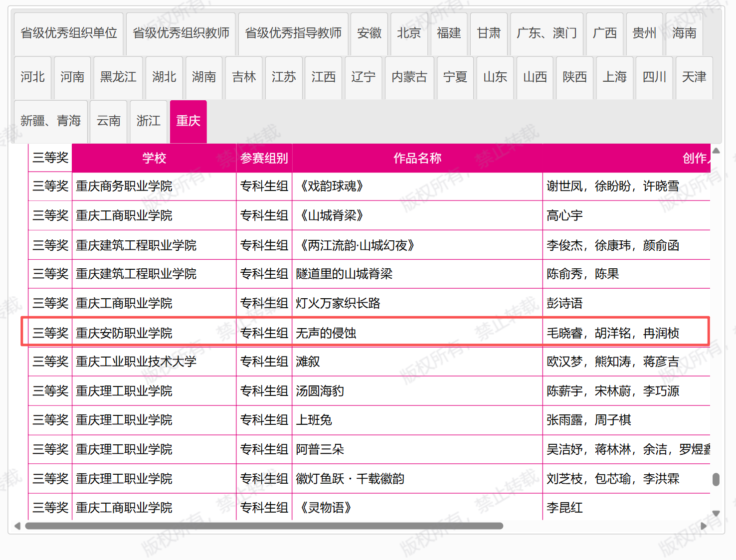Click the 作品名称 column header
The image size is (736, 560).
click(x=417, y=159)
